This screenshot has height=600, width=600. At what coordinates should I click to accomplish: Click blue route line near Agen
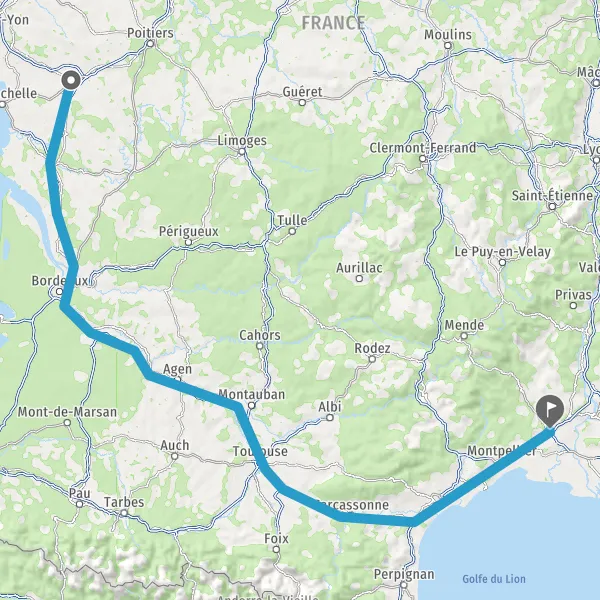point(180,386)
